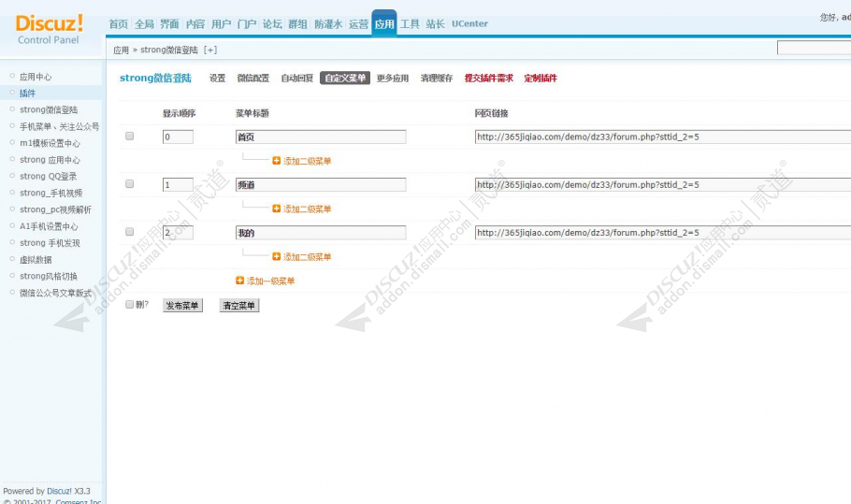Click the display order field containing 2
Screen dimensions: 851x504
click(x=178, y=232)
